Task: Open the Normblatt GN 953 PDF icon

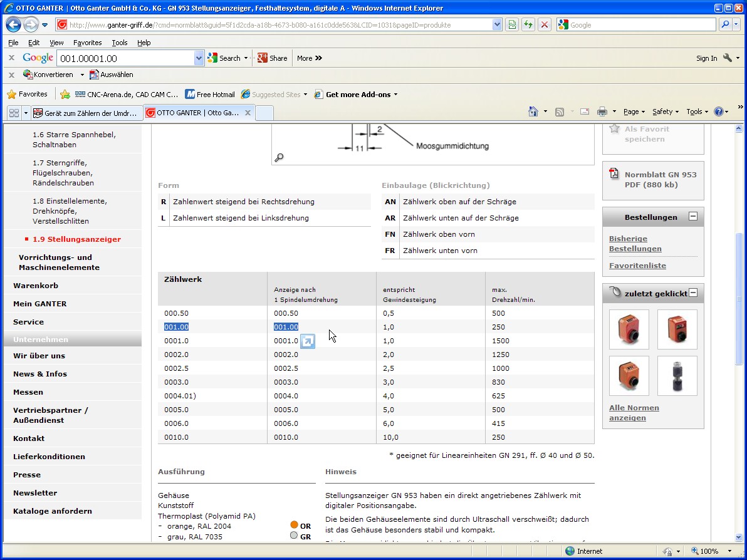Action: (614, 174)
